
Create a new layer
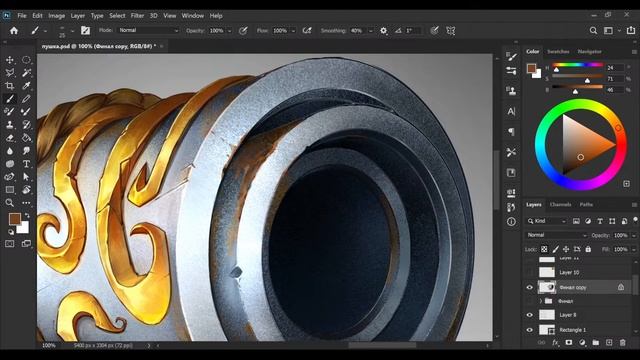tap(609, 342)
